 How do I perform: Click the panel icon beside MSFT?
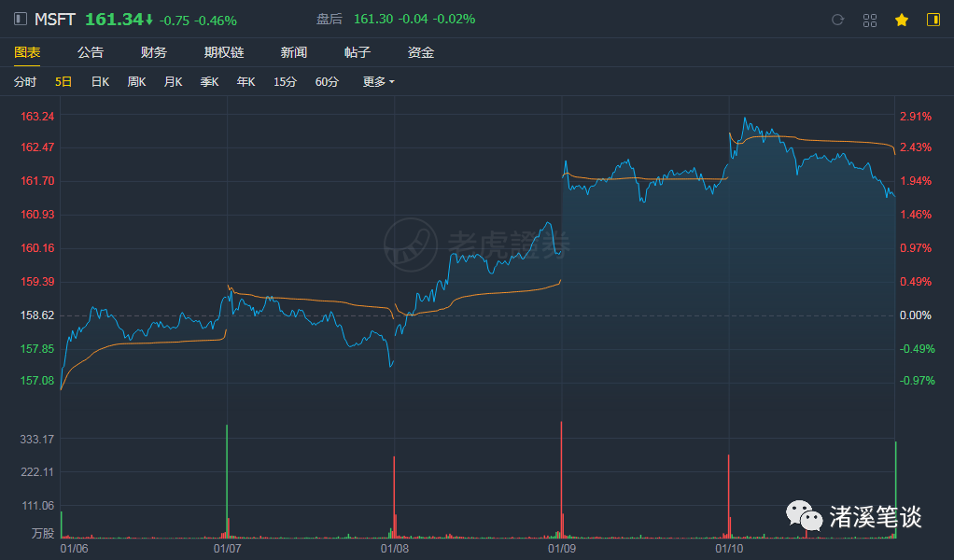coord(21,19)
